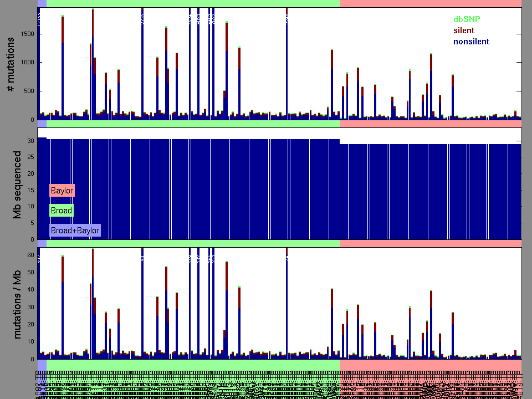Select the silent legend label
Viewport: 532px width, 399px height.
[x=464, y=30]
